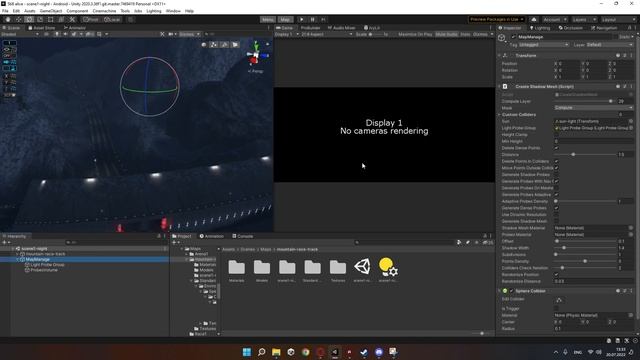Viewport: 640px width, 360px height.
Task: Toggle Delete Dense Points checkbox
Action: click(556, 148)
